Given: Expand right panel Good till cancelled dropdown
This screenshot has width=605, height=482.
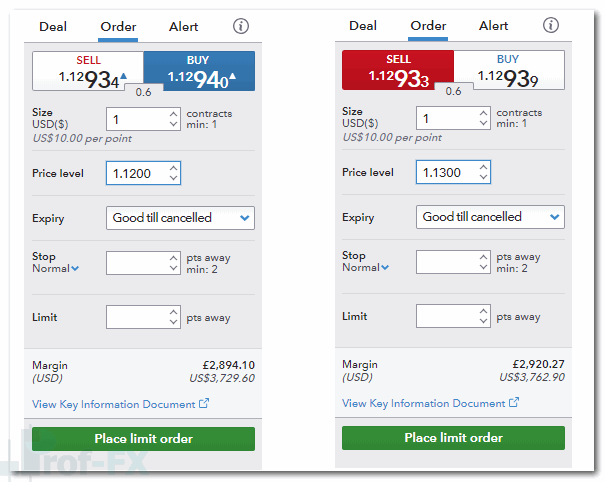Looking at the screenshot, I should 490,217.
